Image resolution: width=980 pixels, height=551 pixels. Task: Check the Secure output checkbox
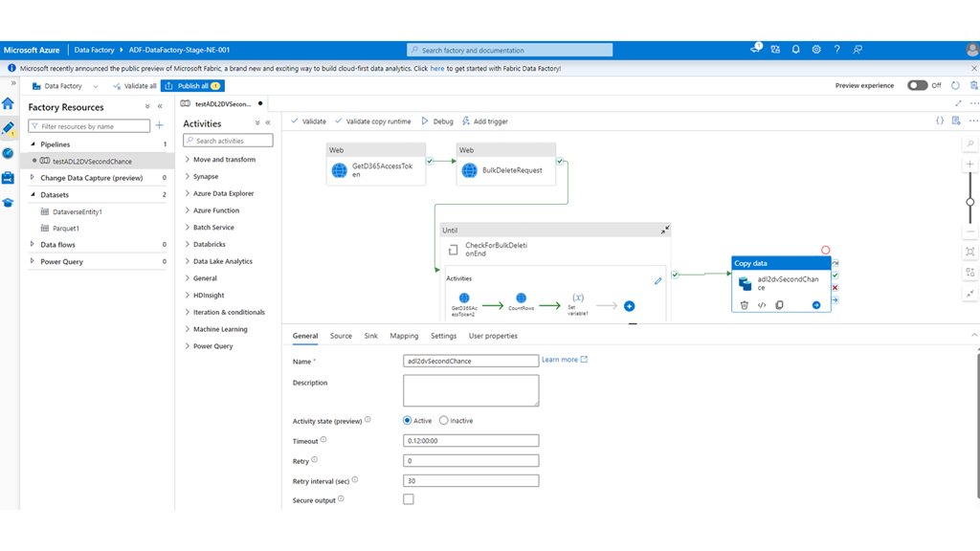pos(408,499)
